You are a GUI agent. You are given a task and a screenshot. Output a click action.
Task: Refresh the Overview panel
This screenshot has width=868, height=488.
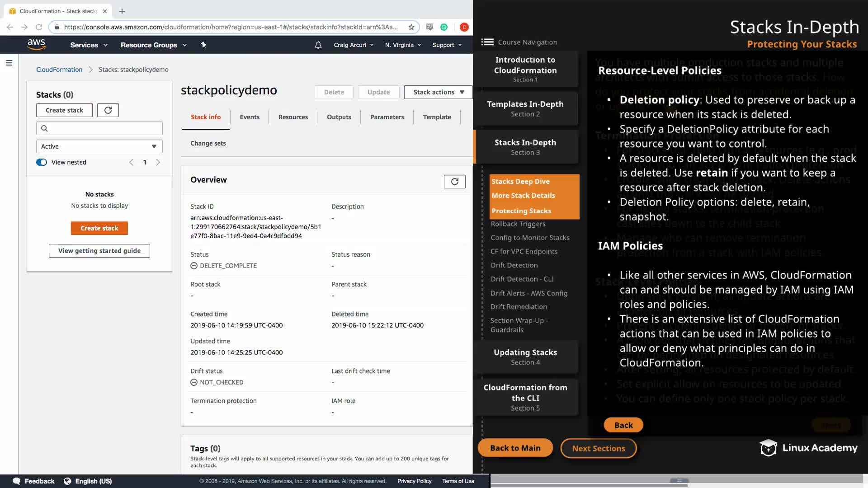click(x=454, y=182)
